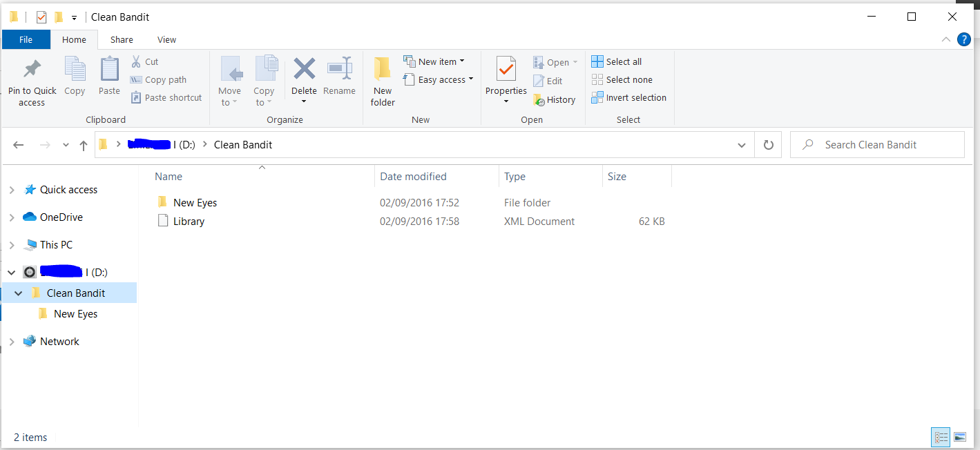The width and height of the screenshot is (980, 450).
Task: Collapse Clean Bandit tree node
Action: point(19,293)
